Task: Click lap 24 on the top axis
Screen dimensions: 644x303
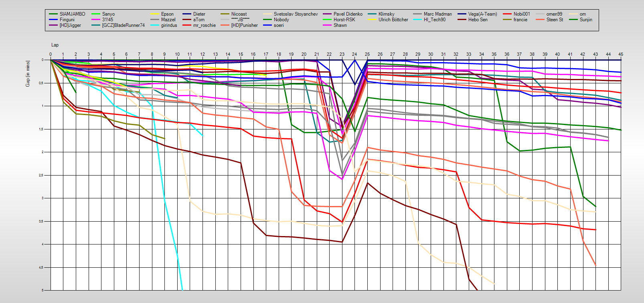Action: point(354,54)
